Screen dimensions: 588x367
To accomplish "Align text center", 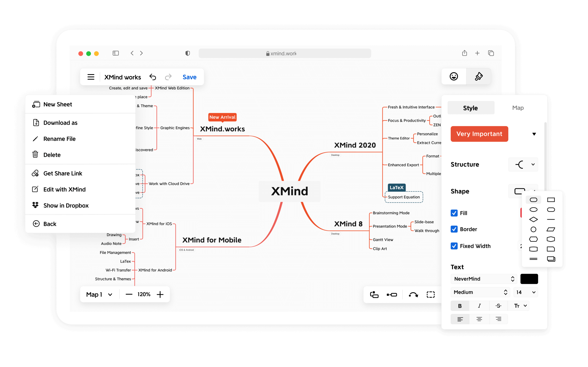I will pos(479,319).
